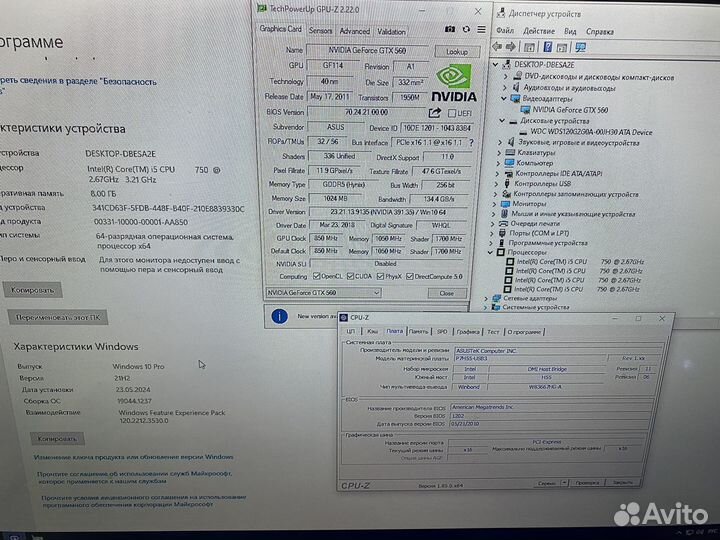Screen dimensions: 720x540
Task: Click bus interface question mark in GPU-Z
Action: (472, 143)
